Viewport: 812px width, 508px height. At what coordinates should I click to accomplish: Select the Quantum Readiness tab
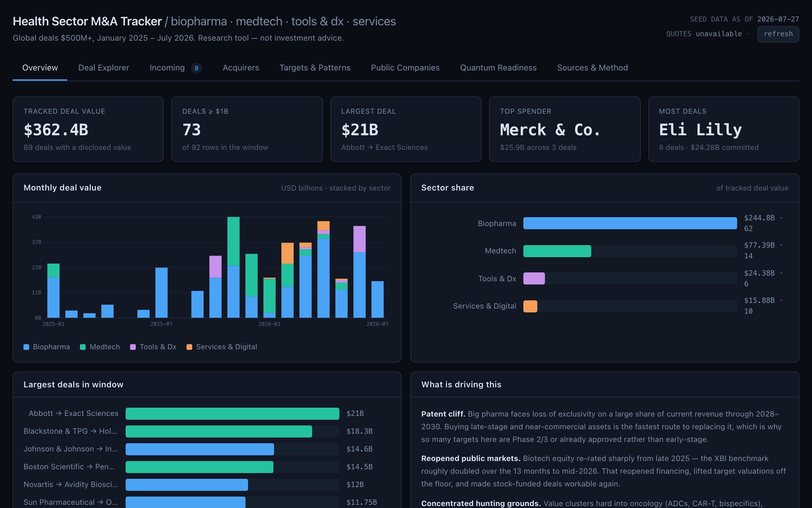[x=498, y=68]
